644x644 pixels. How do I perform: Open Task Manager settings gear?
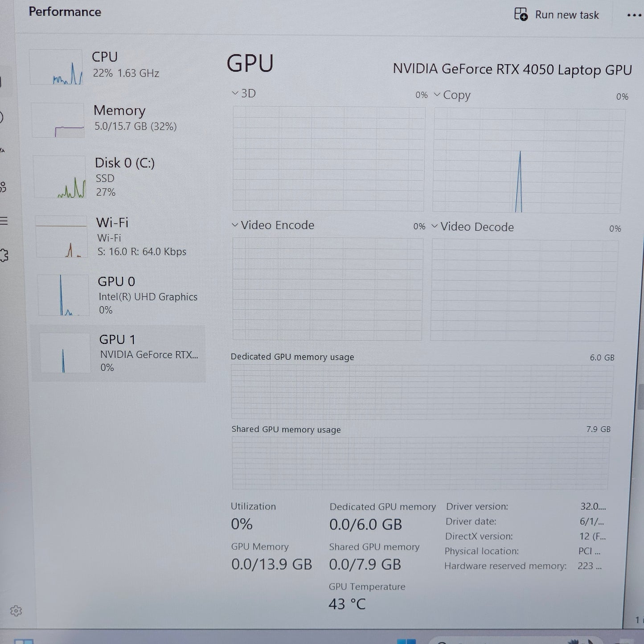pyautogui.click(x=16, y=611)
